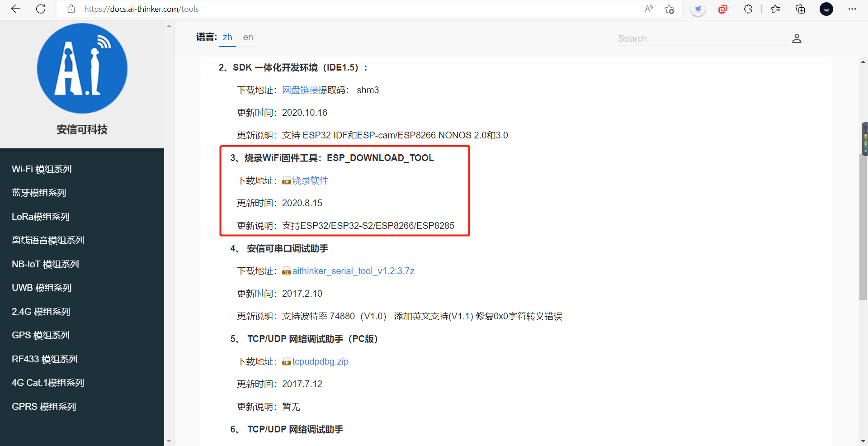Viewport: 868px width, 446px height.
Task: Click the user account icon beside Search
Action: click(x=797, y=38)
